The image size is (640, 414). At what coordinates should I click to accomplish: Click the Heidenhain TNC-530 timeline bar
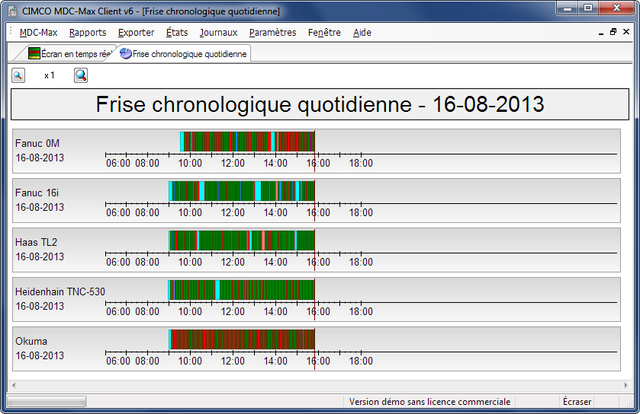[241, 290]
